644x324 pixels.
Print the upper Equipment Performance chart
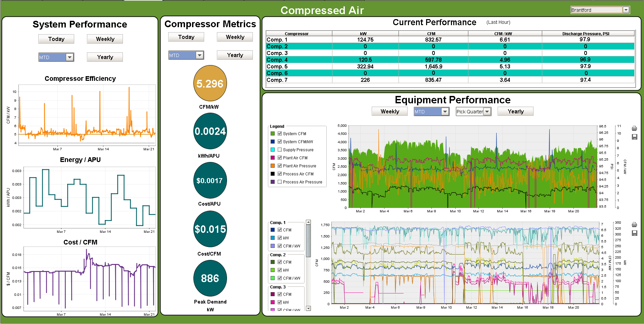[634, 128]
